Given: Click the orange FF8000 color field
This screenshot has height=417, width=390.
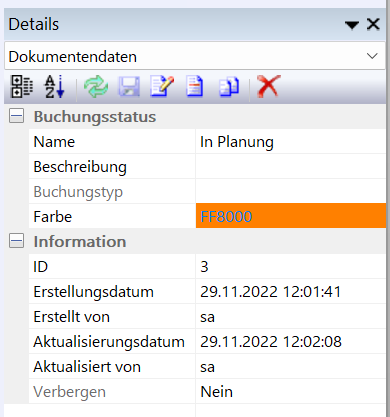Looking at the screenshot, I should 291,216.
